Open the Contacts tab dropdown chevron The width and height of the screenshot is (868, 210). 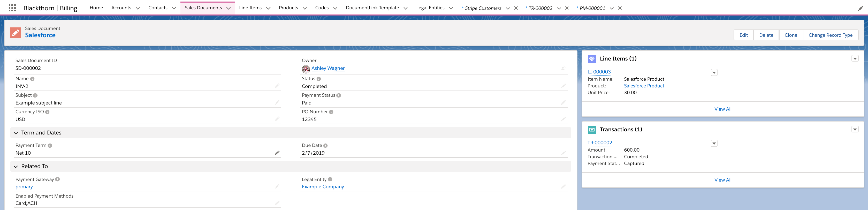tap(174, 9)
